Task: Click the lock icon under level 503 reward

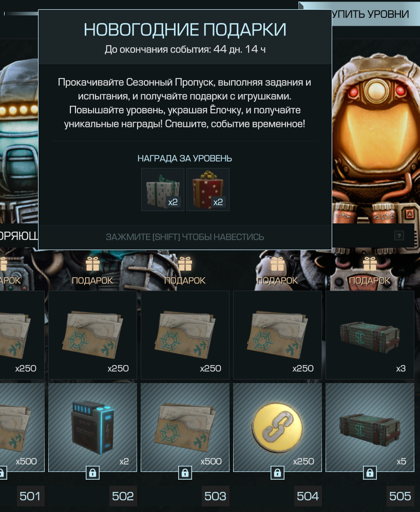Action: point(185,472)
